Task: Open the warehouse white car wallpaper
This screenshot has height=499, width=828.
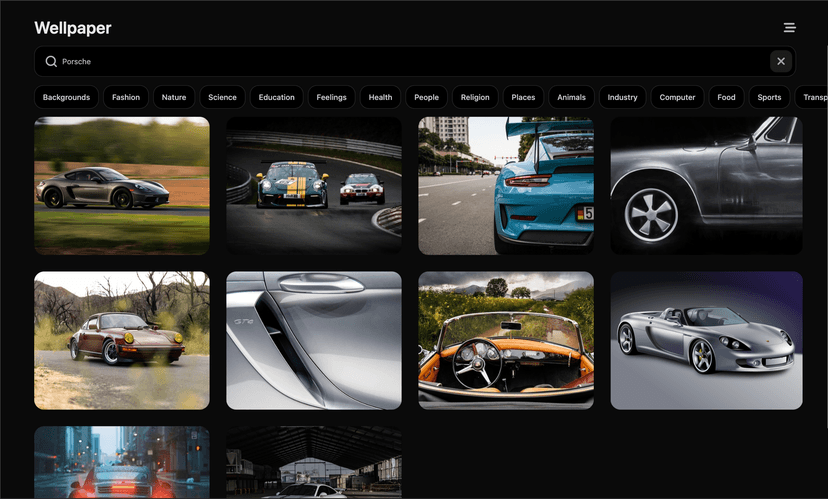Action: [x=314, y=463]
